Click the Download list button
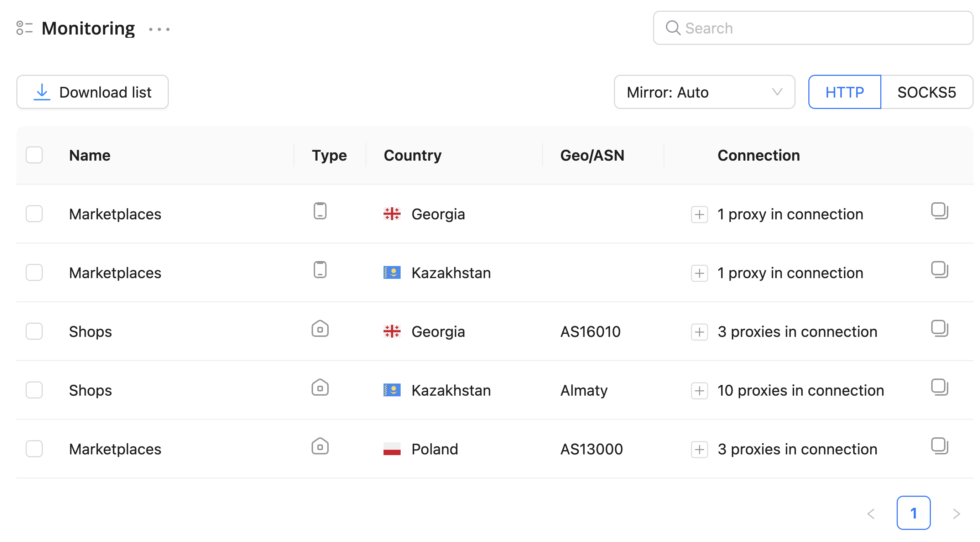Screen dimensions: 980x542 [93, 93]
